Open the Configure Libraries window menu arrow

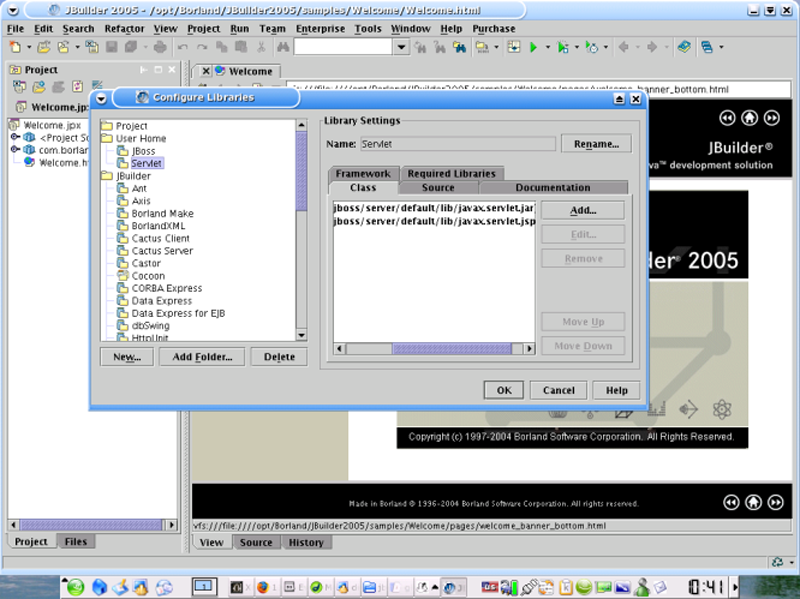pos(101,98)
